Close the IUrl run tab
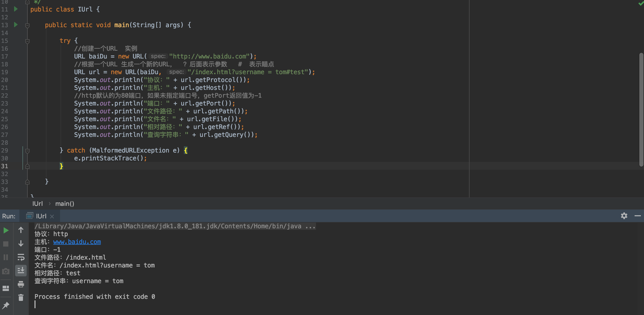 52,217
